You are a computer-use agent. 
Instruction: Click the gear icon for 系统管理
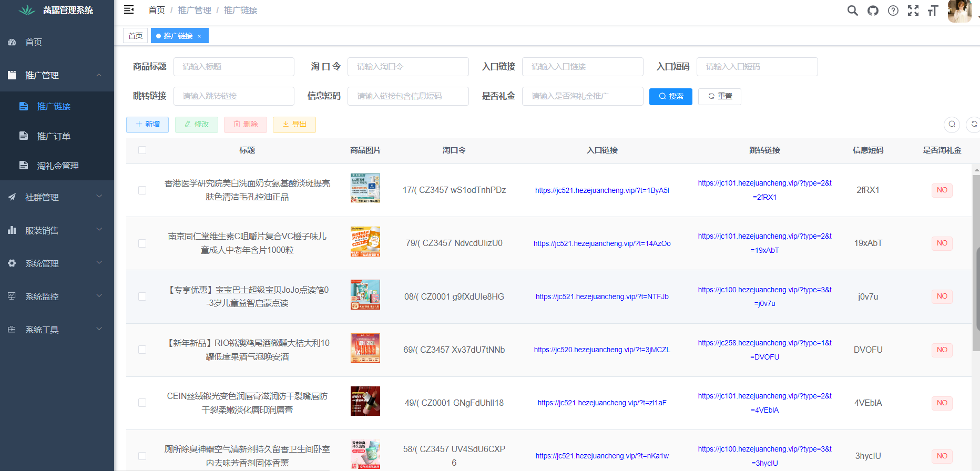pos(12,263)
